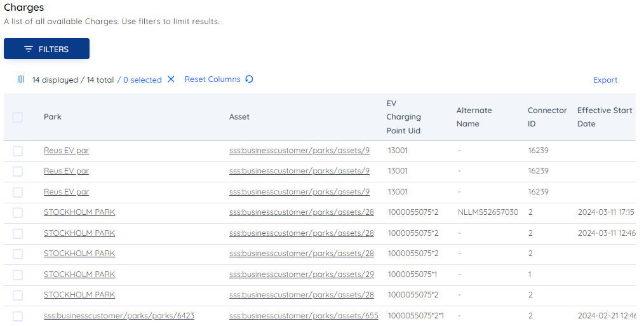The image size is (644, 326).
Task: Open the sss:businesscustomer/parks/parks/6423 link
Action: 119,316
